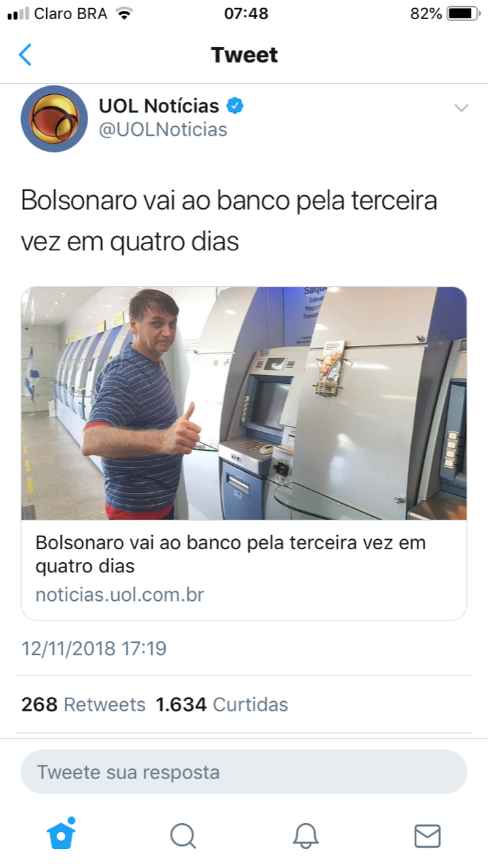Open the noticias.uol.com.br link
The image size is (488, 868).
tap(119, 595)
